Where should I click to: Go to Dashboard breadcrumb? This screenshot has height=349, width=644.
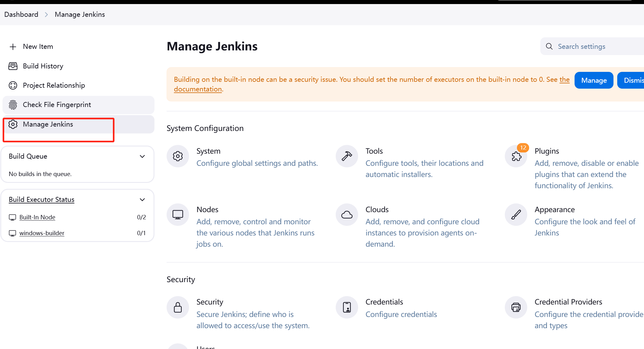[x=21, y=14]
